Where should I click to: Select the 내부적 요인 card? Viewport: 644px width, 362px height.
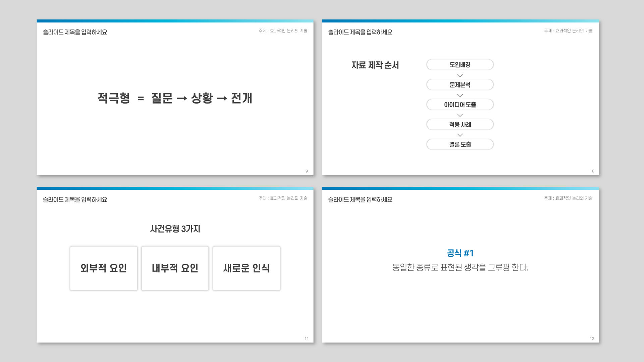tap(175, 268)
